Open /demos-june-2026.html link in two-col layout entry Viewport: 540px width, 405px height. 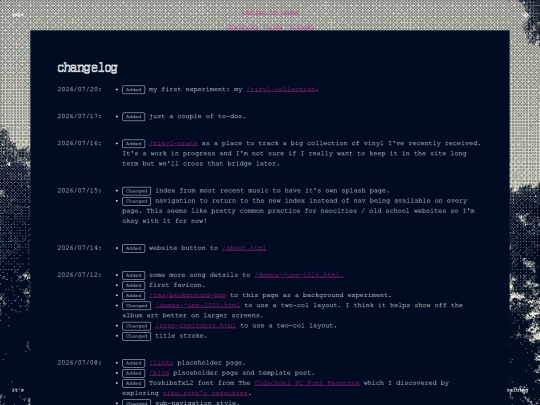198,305
